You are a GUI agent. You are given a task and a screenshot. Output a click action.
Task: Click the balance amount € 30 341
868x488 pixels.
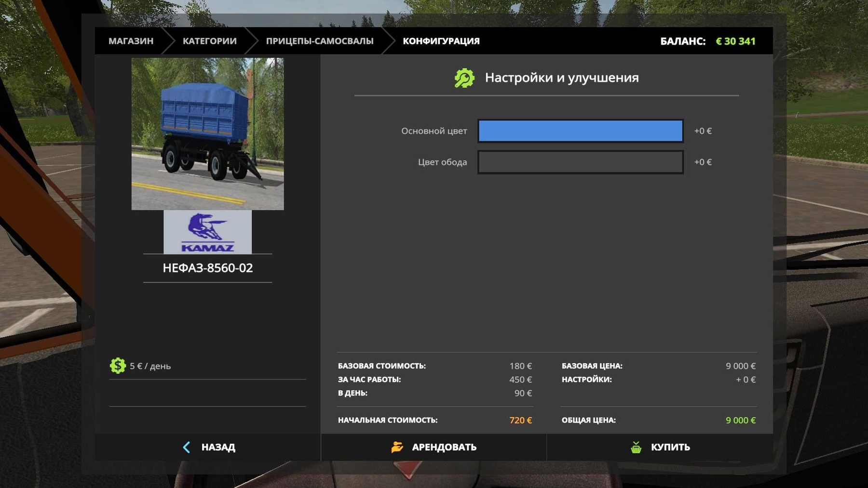[735, 41]
